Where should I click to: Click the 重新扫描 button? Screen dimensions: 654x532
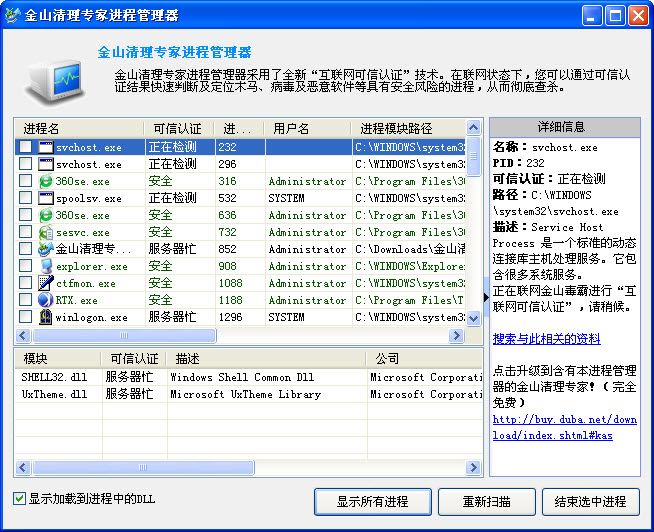point(486,502)
